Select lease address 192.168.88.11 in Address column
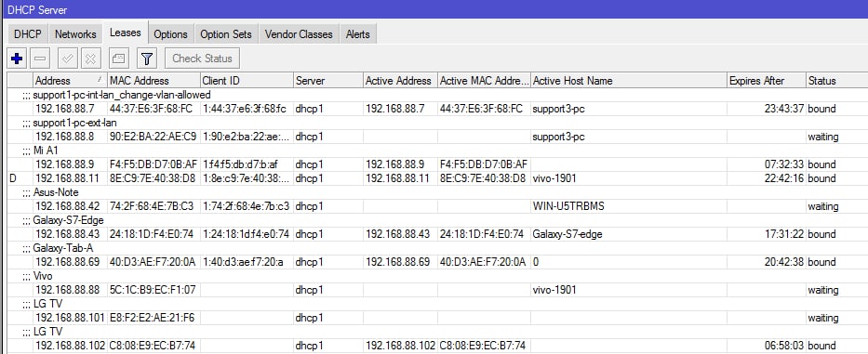Image resolution: width=868 pixels, height=354 pixels. tap(68, 178)
